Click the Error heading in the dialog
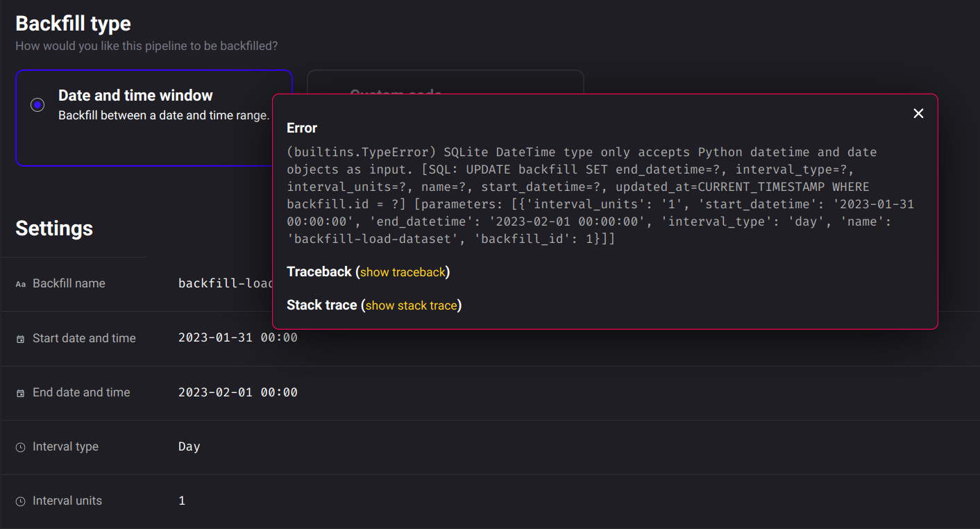Viewport: 980px width, 529px height. tap(302, 128)
